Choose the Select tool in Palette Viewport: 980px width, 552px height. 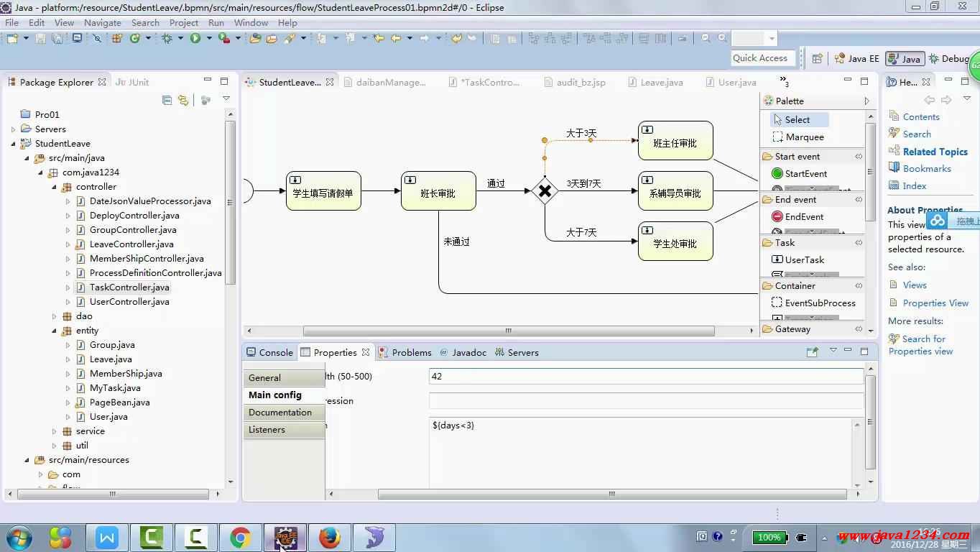(799, 119)
